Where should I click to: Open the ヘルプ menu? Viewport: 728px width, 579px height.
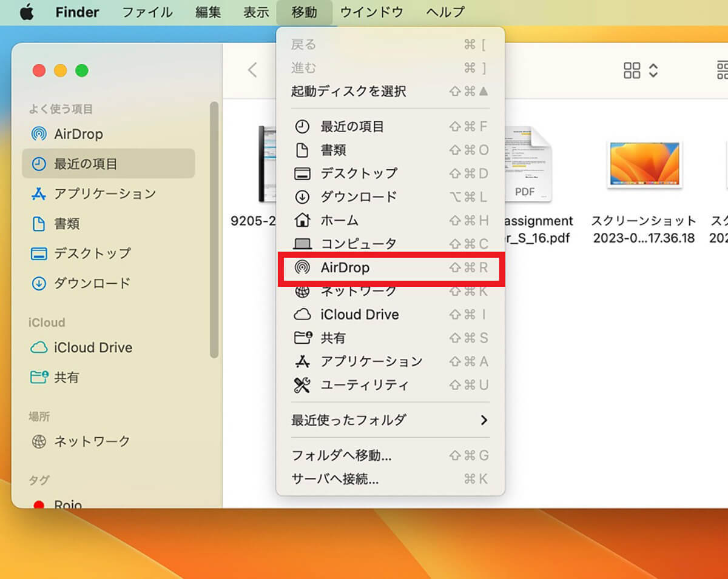(445, 12)
